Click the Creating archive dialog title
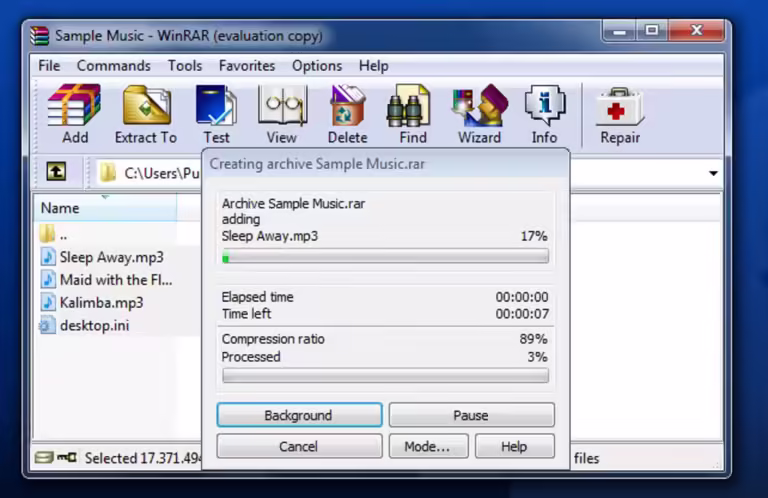 [317, 164]
